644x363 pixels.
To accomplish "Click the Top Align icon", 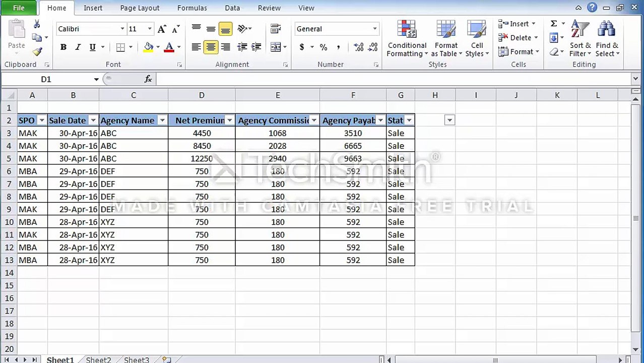I will pyautogui.click(x=197, y=29).
